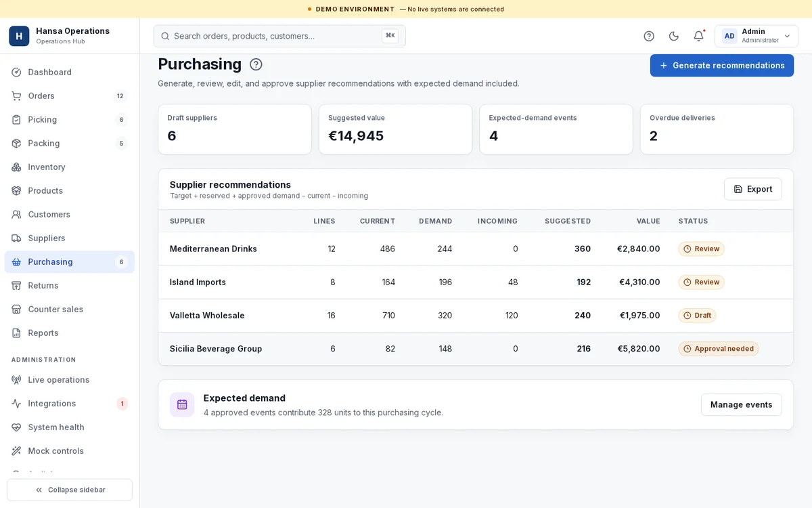Click the Mock controls sliders icon

tap(16, 450)
